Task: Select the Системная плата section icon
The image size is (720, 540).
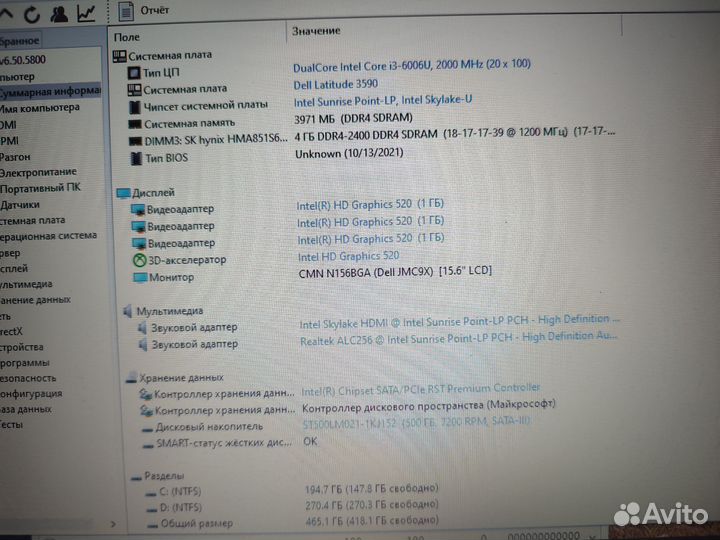Action: [x=119, y=56]
